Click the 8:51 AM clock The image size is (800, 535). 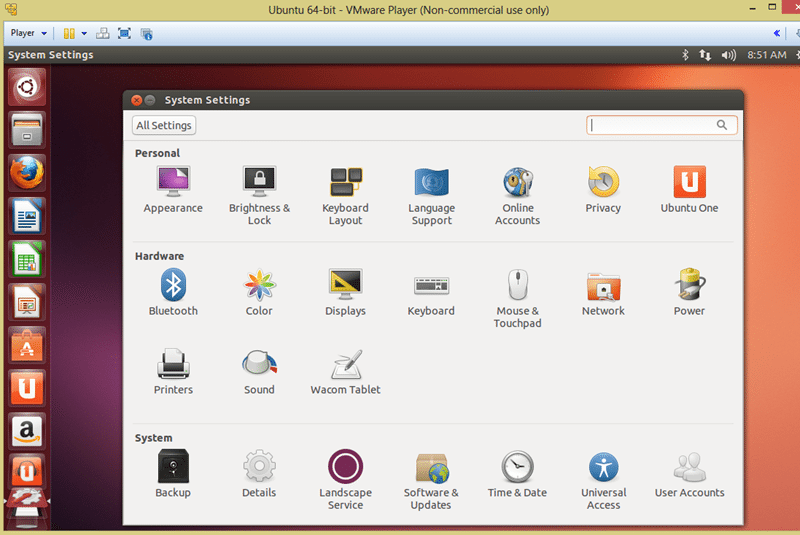[x=766, y=55]
